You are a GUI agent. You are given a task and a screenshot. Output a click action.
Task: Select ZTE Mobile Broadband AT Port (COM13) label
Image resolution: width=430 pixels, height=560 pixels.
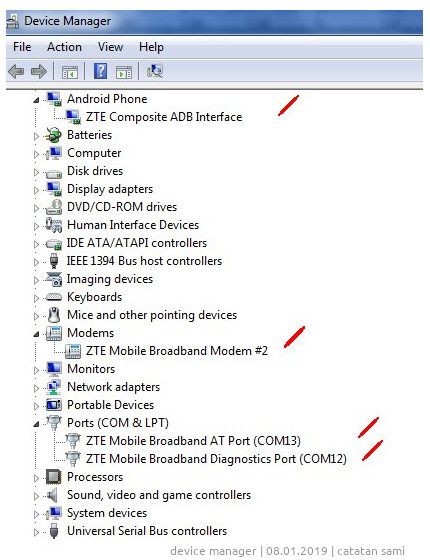(193, 441)
